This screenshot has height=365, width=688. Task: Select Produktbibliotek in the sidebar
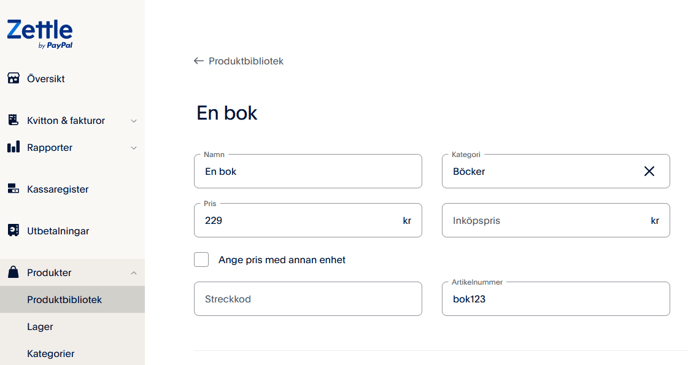pyautogui.click(x=64, y=300)
